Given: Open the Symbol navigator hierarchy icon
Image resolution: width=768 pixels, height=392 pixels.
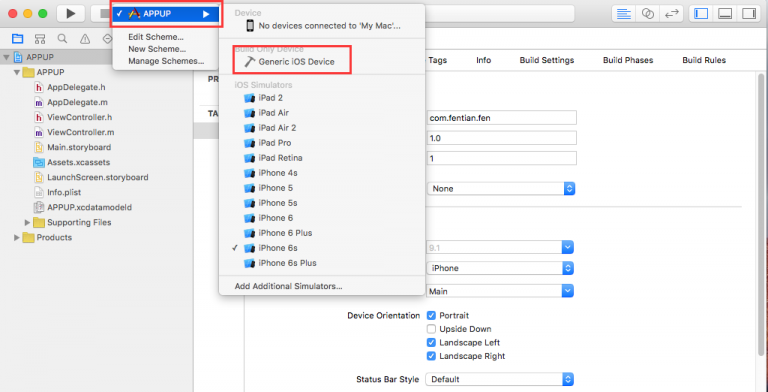Looking at the screenshot, I should click(40, 39).
